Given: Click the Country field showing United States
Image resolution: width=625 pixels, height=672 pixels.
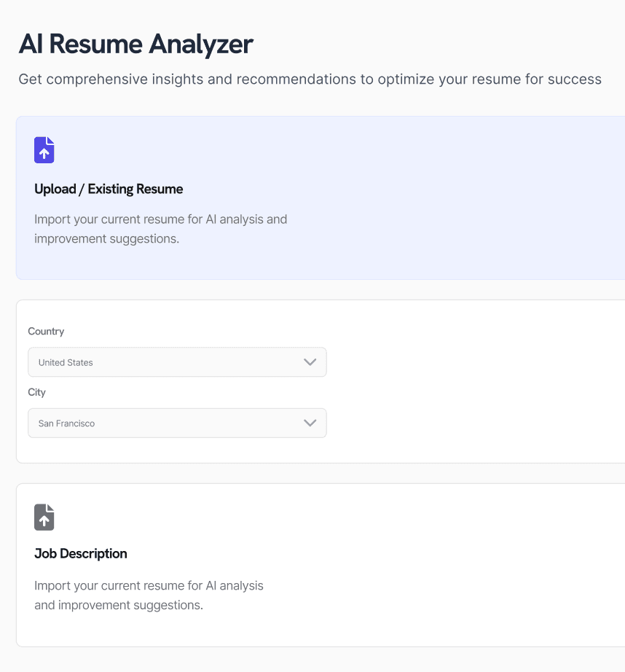Looking at the screenshot, I should (177, 362).
